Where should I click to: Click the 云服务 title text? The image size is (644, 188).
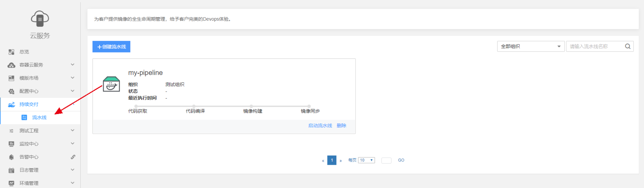click(x=40, y=36)
